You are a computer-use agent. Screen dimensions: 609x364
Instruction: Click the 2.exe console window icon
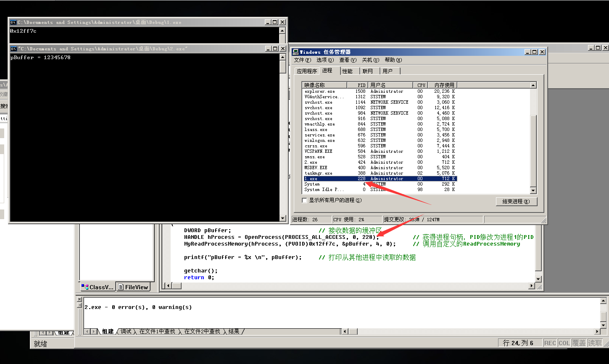(13, 49)
